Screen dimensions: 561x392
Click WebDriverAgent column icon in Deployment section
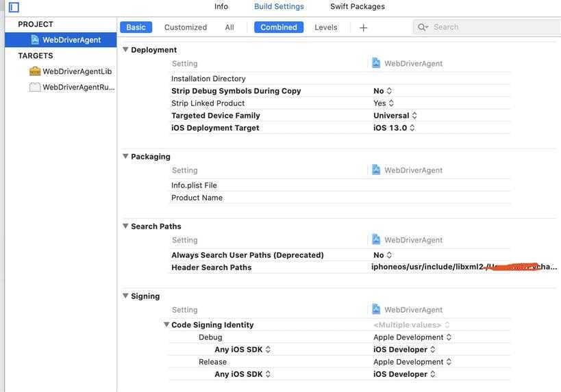click(375, 63)
